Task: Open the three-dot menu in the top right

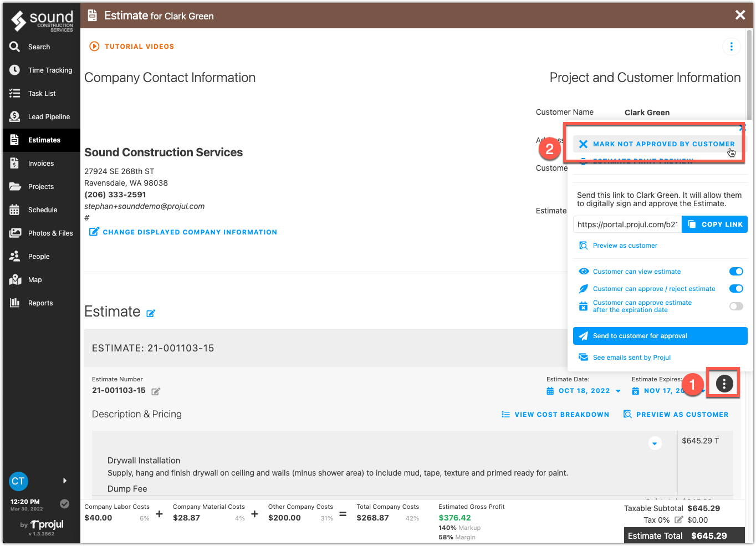Action: coord(732,47)
